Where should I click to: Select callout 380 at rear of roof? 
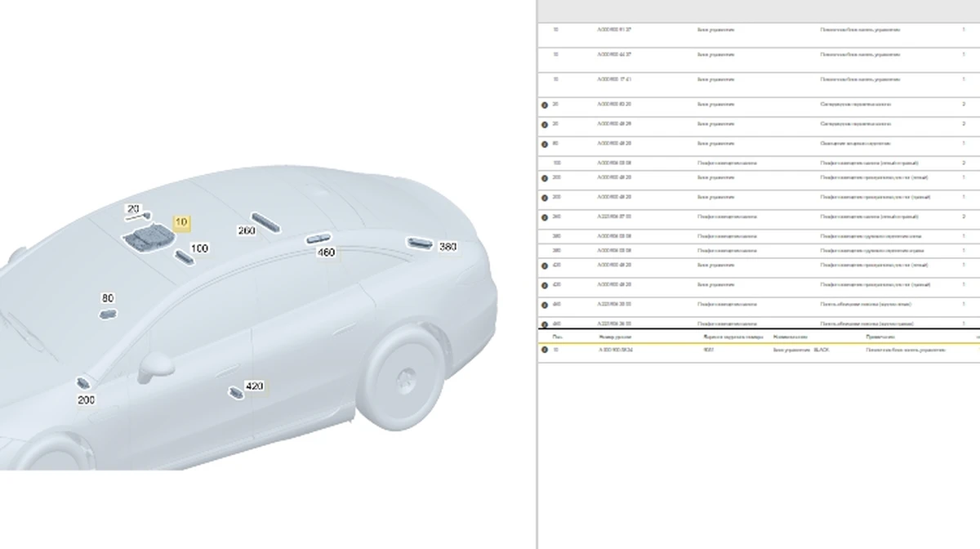(x=448, y=247)
